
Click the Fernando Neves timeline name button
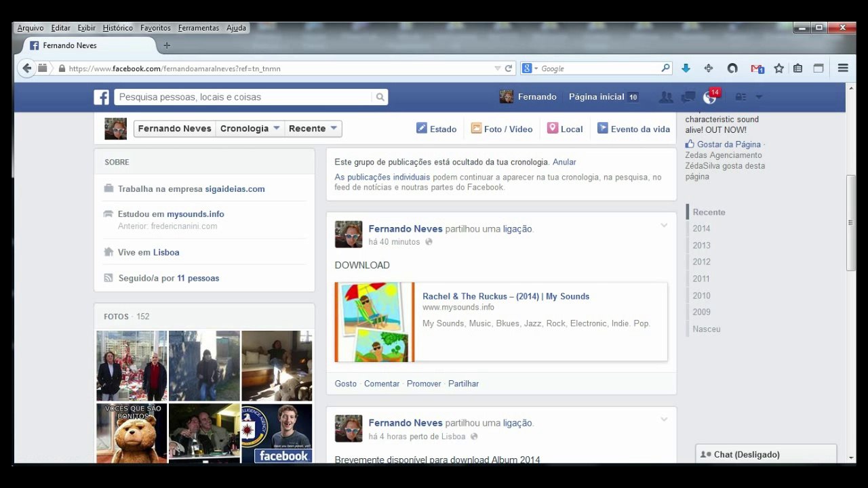click(x=174, y=129)
